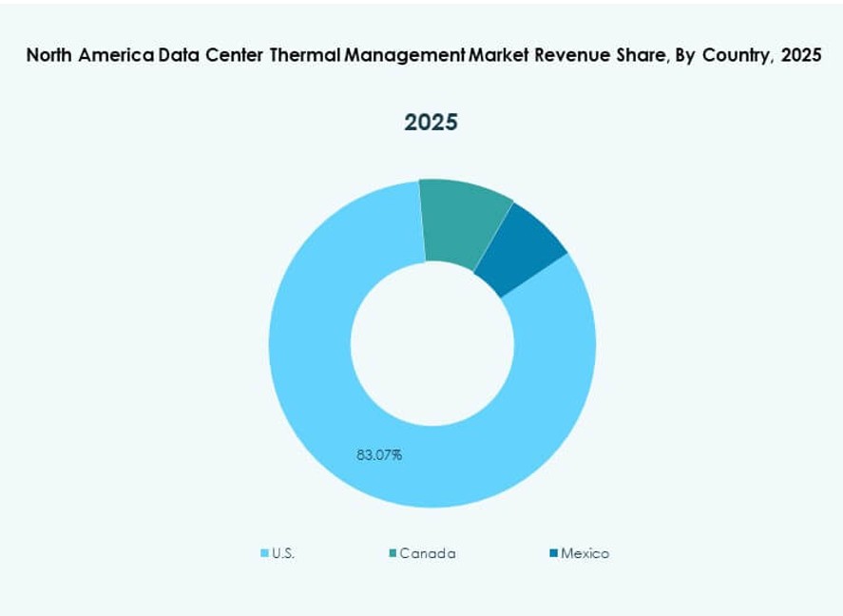Click the 83.07% data label
Screen dimensions: 843x616
[x=379, y=455]
